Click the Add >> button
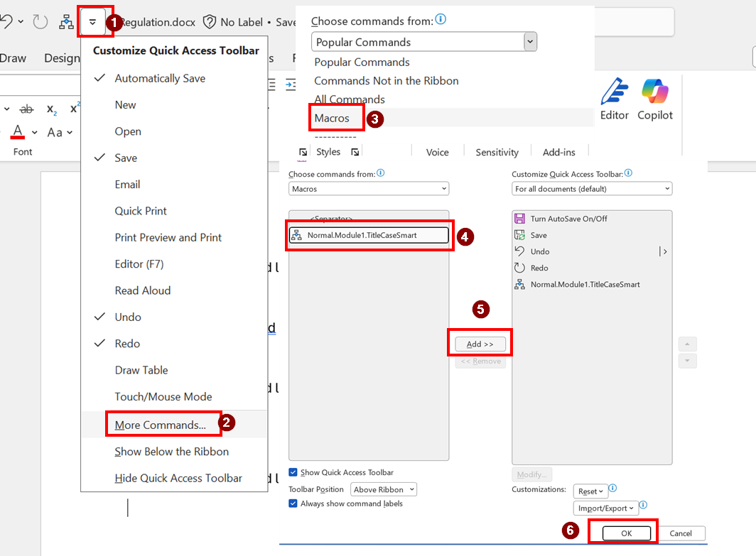This screenshot has height=556, width=756. point(480,344)
